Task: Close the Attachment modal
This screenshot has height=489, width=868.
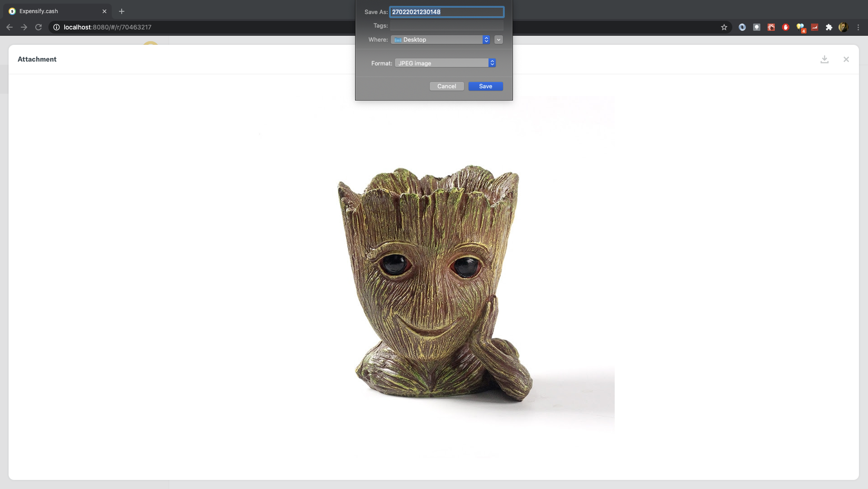Action: 846,59
